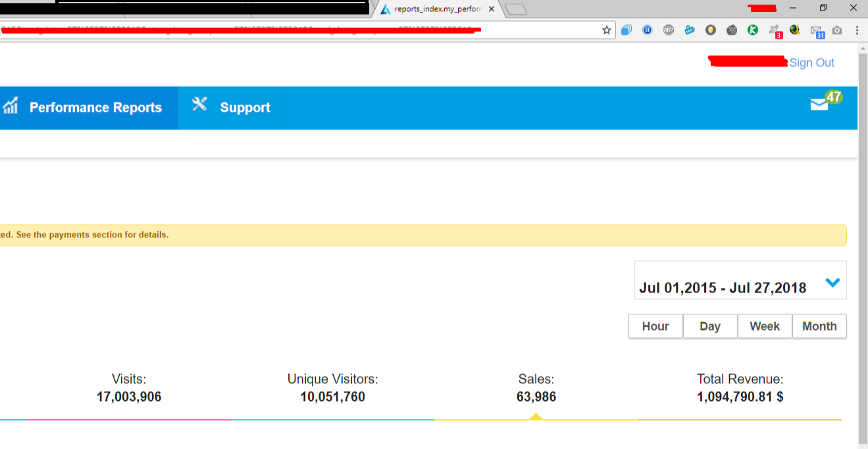Open the camera screenshot extension
The height and width of the screenshot is (449, 868).
coord(837,30)
